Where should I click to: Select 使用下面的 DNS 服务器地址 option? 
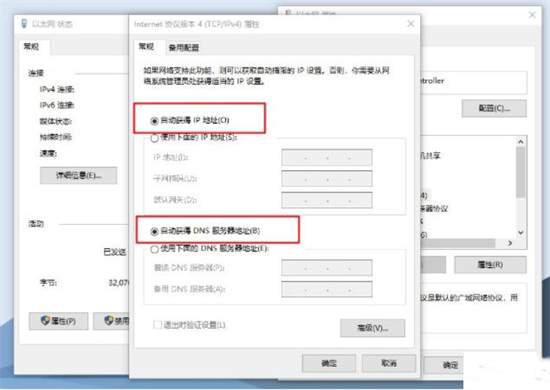point(154,249)
